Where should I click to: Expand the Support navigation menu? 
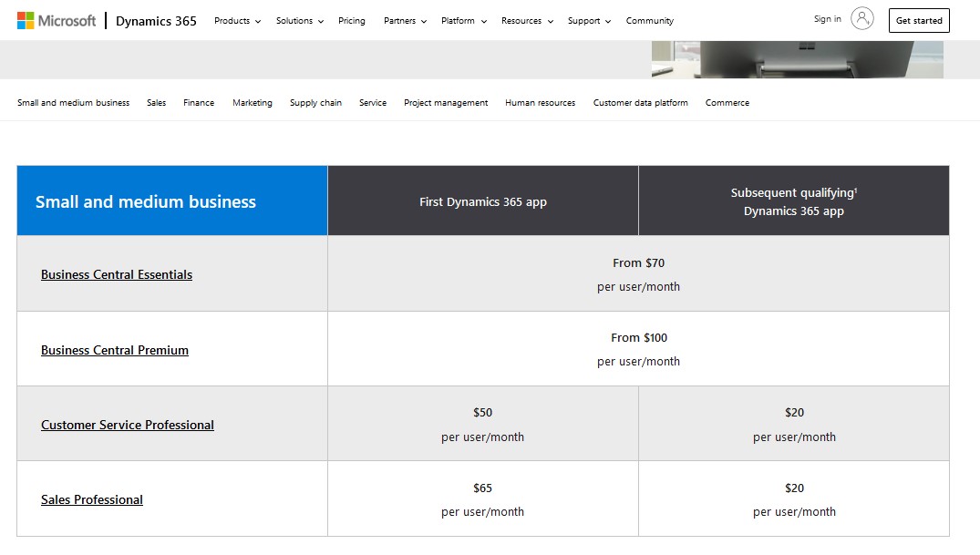(x=587, y=20)
